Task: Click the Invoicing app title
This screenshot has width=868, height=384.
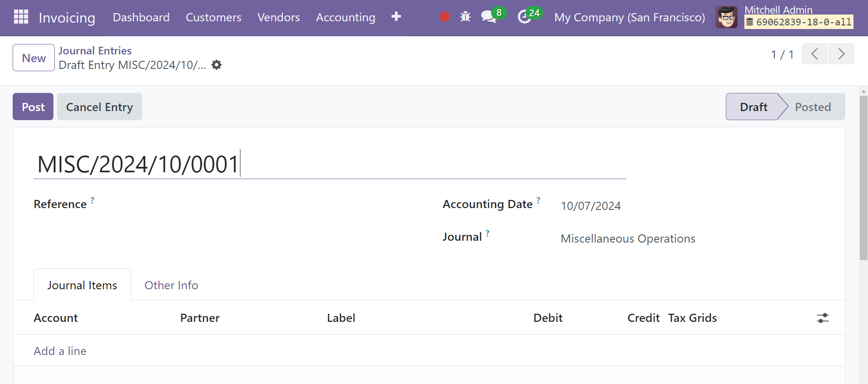Action: [67, 18]
